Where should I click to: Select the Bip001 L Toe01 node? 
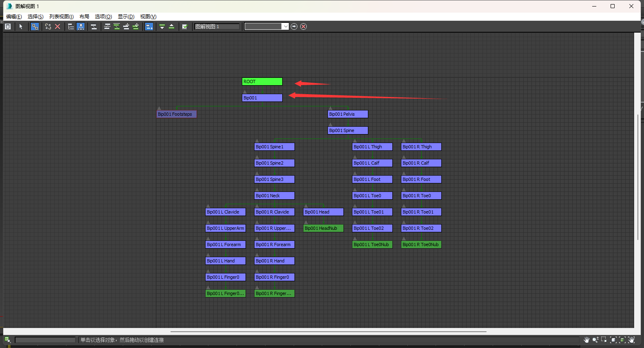click(x=372, y=212)
